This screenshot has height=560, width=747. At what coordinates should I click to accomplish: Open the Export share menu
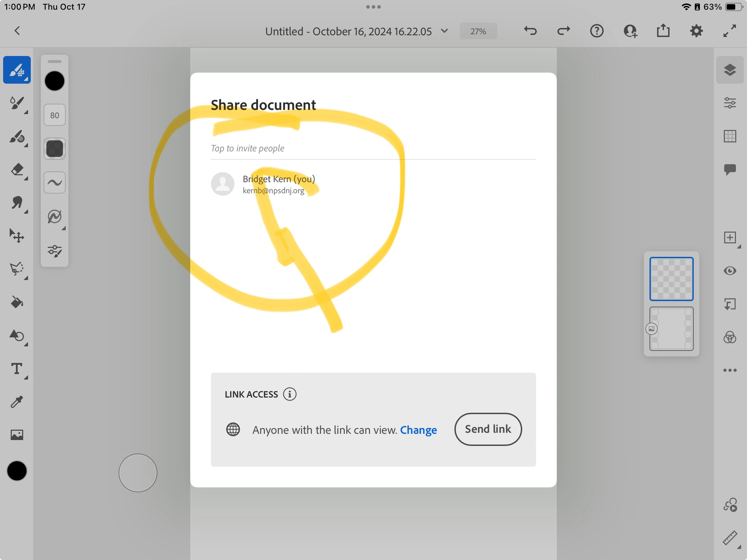tap(663, 31)
